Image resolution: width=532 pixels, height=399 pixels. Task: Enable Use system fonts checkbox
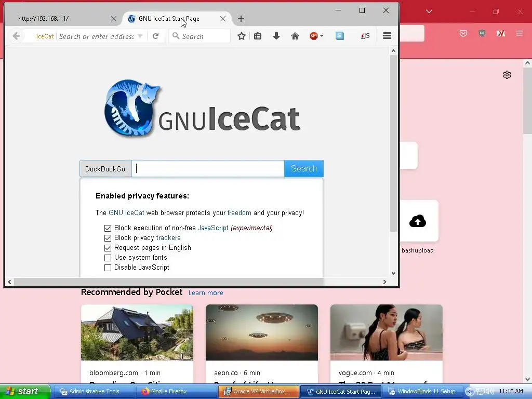108,258
